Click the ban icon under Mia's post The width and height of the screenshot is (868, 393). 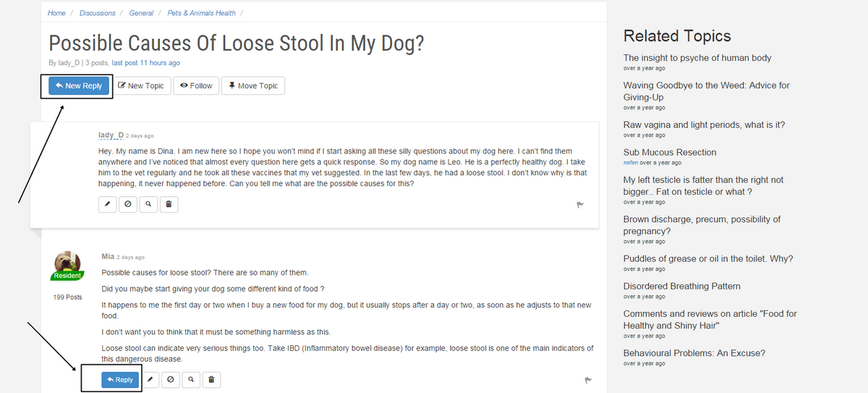click(170, 379)
